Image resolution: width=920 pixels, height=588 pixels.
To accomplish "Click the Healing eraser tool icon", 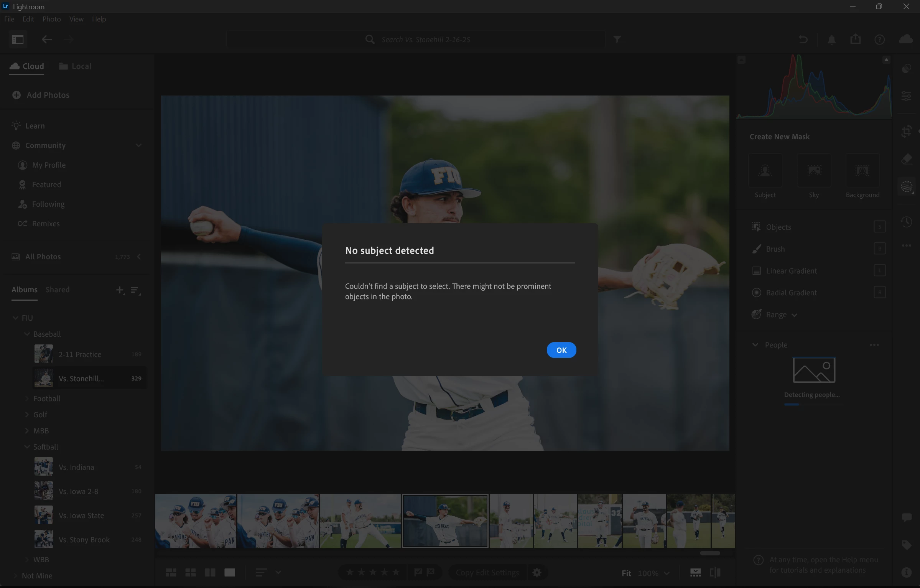I will (906, 159).
